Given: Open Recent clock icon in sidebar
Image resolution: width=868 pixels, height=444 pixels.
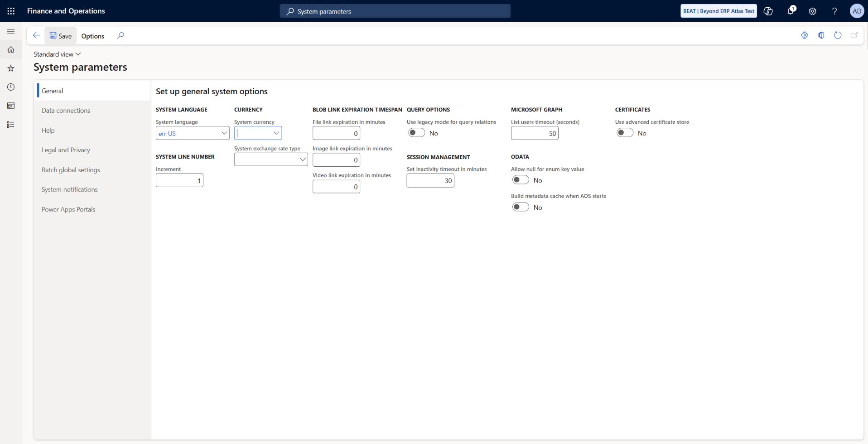Looking at the screenshot, I should 11,87.
